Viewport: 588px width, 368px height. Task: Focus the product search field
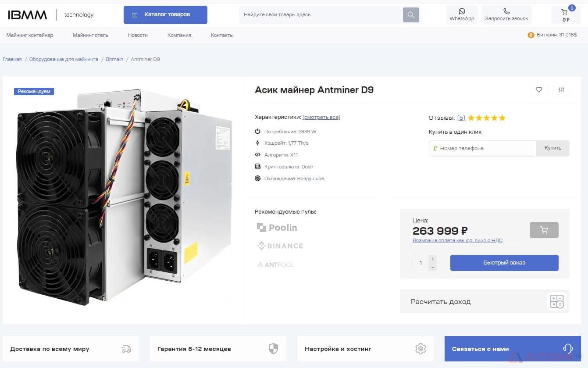pos(321,15)
